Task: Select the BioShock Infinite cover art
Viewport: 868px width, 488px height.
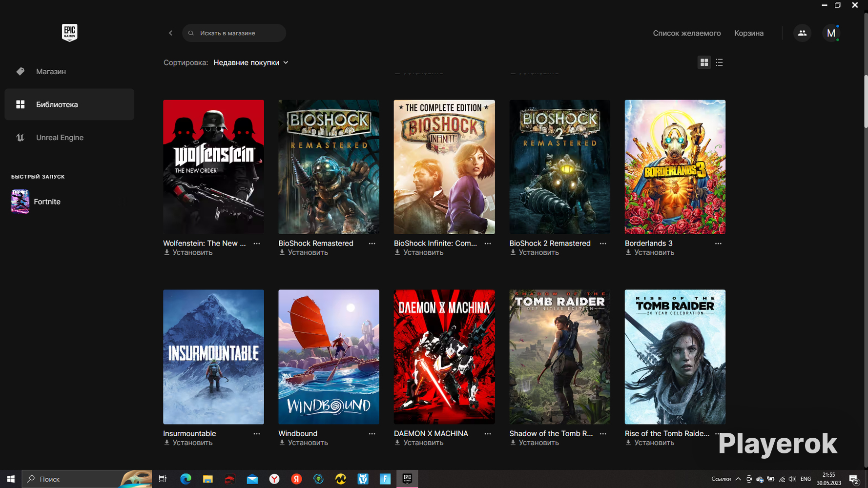Action: (444, 167)
